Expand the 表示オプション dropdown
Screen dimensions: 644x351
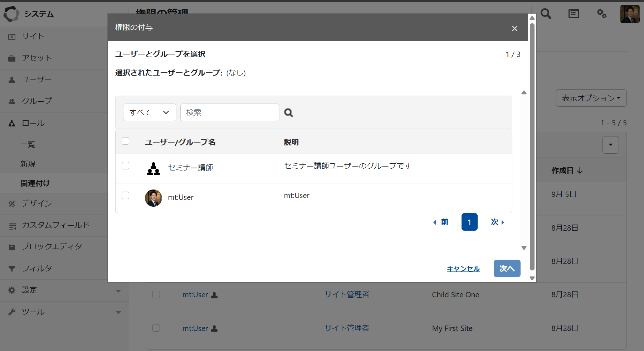tap(591, 98)
